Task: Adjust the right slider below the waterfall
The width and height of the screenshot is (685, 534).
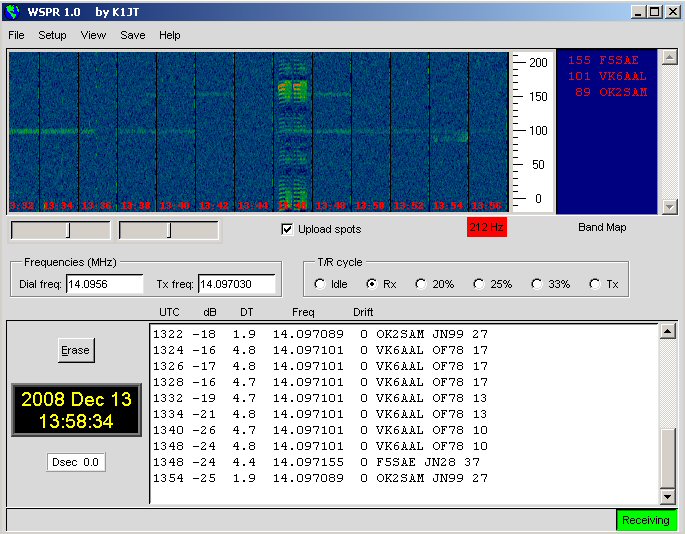Action: pyautogui.click(x=169, y=230)
